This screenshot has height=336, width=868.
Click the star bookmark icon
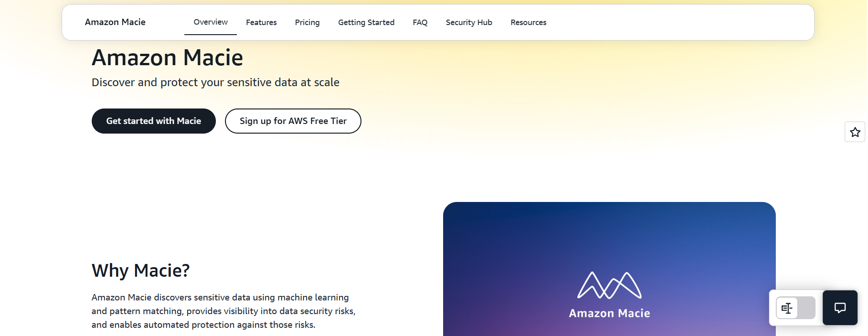[855, 132]
